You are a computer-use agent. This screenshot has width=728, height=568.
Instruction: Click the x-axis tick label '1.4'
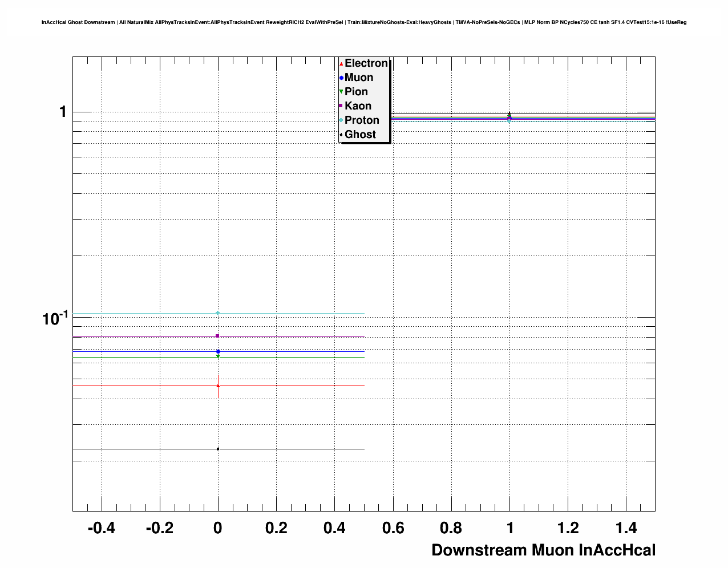626,528
